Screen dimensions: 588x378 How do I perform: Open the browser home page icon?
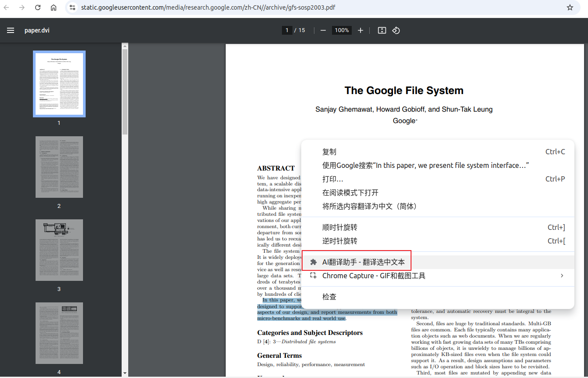pyautogui.click(x=54, y=7)
